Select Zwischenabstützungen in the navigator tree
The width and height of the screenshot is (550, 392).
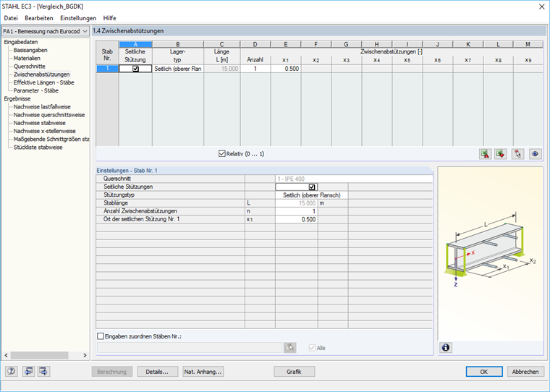(x=42, y=74)
